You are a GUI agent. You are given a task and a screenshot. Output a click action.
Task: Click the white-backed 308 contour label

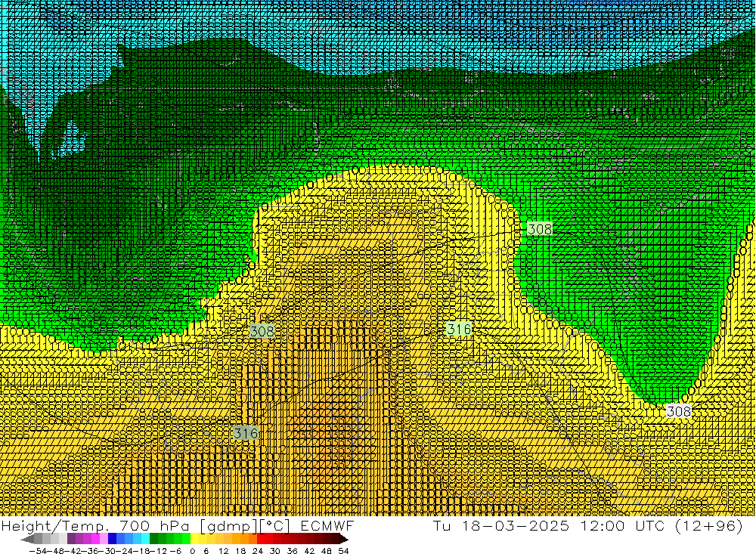coord(678,411)
